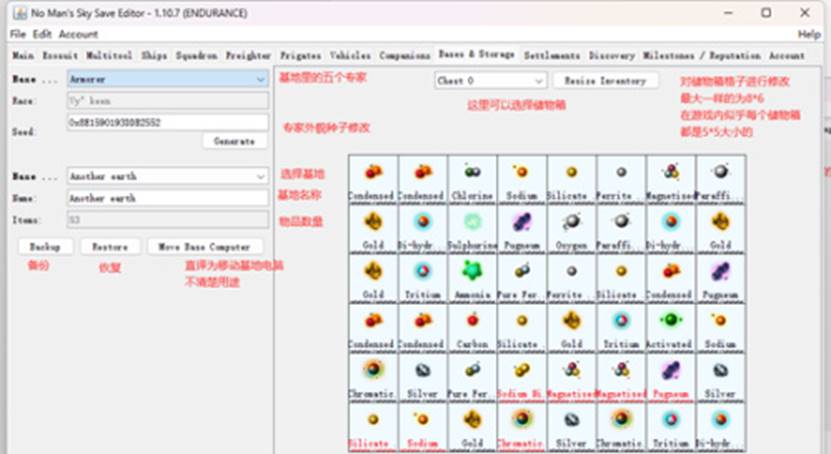
Task: Select the Bases & Storage tab
Action: [x=476, y=54]
